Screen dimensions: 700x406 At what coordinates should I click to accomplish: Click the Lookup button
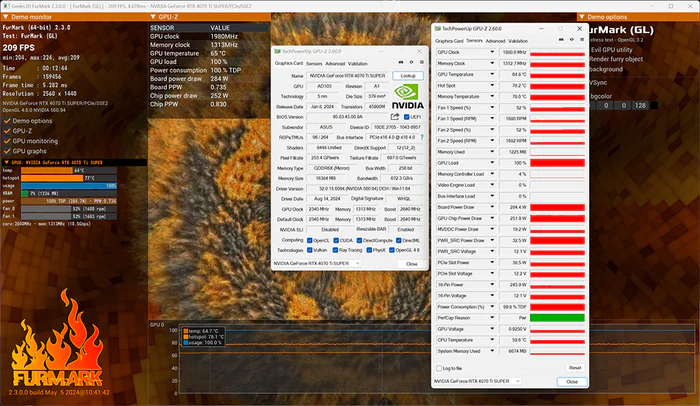click(408, 76)
